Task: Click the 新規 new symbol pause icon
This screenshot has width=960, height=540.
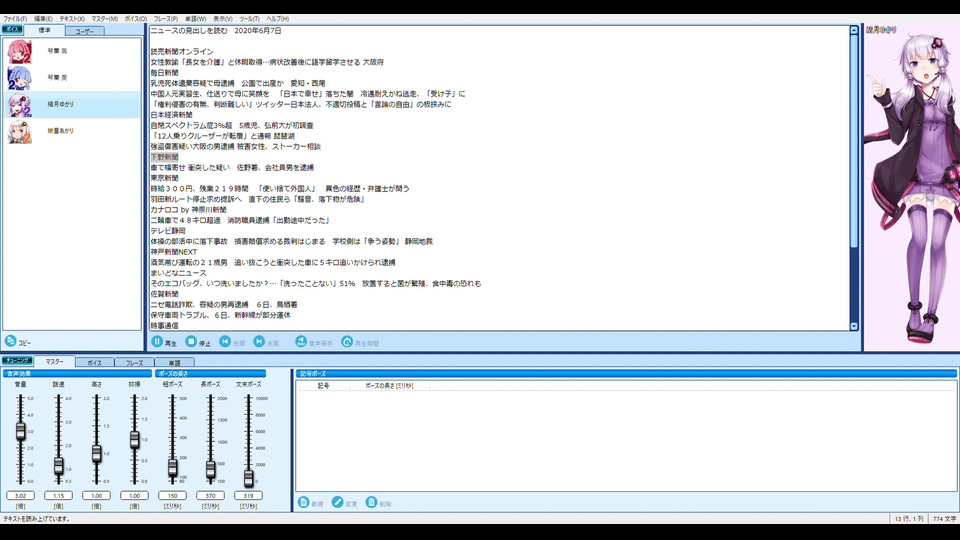Action: click(303, 503)
